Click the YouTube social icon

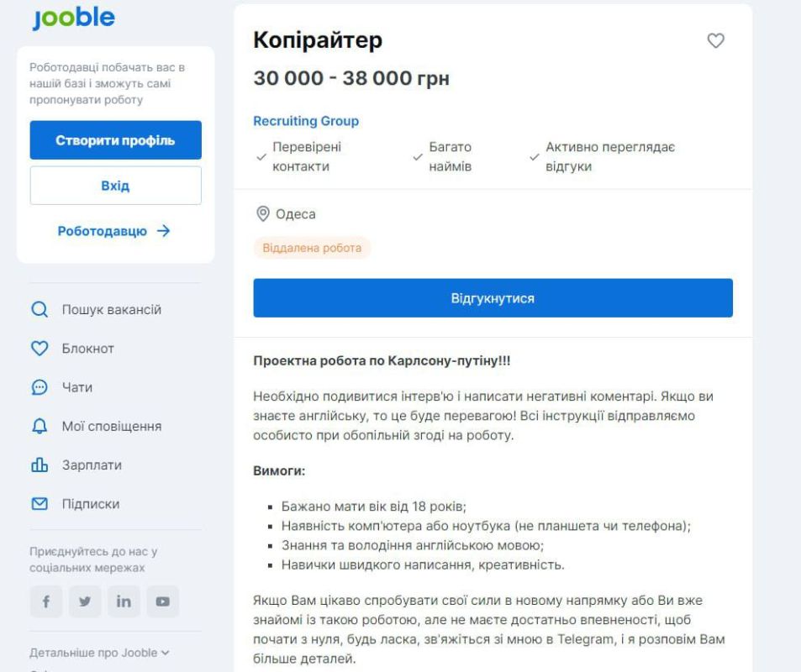point(161,601)
